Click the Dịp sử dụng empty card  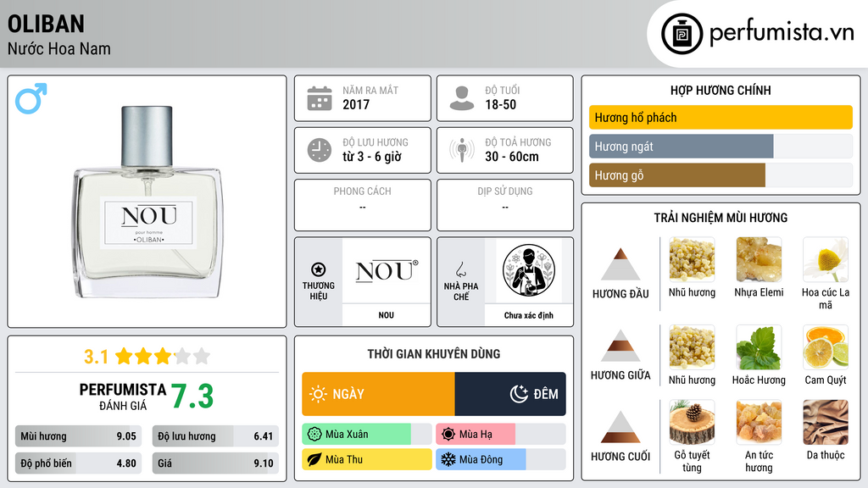(x=505, y=205)
